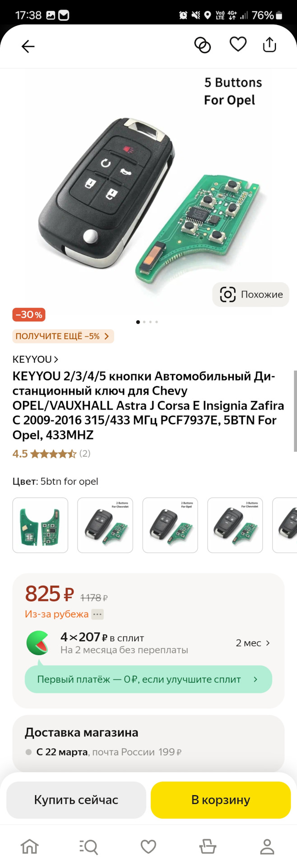Find similar items with Похожие button
This screenshot has height=868, width=297.
[x=251, y=294]
